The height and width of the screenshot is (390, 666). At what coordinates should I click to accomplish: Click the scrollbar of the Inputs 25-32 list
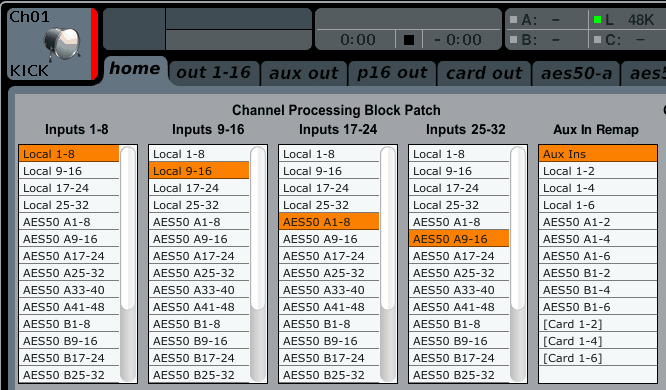518,263
